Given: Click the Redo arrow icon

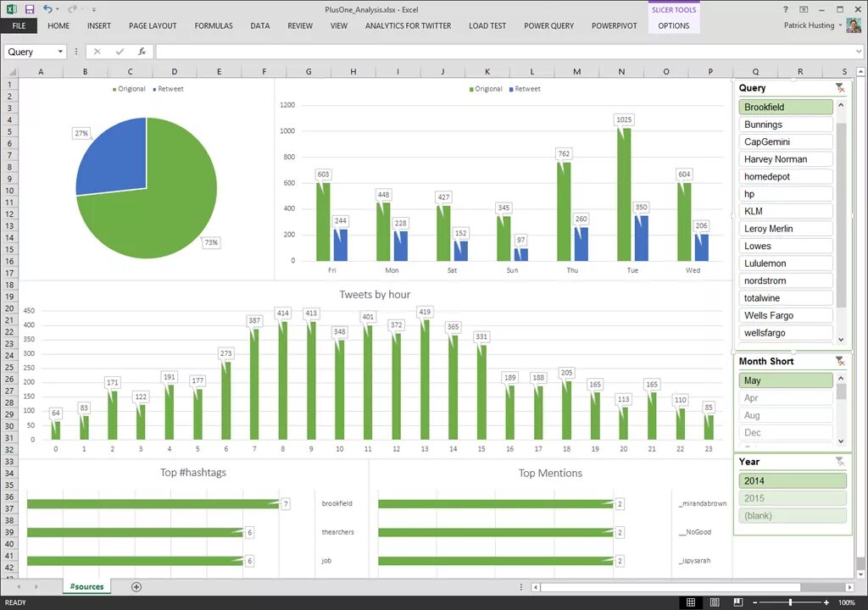Looking at the screenshot, I should pyautogui.click(x=72, y=8).
